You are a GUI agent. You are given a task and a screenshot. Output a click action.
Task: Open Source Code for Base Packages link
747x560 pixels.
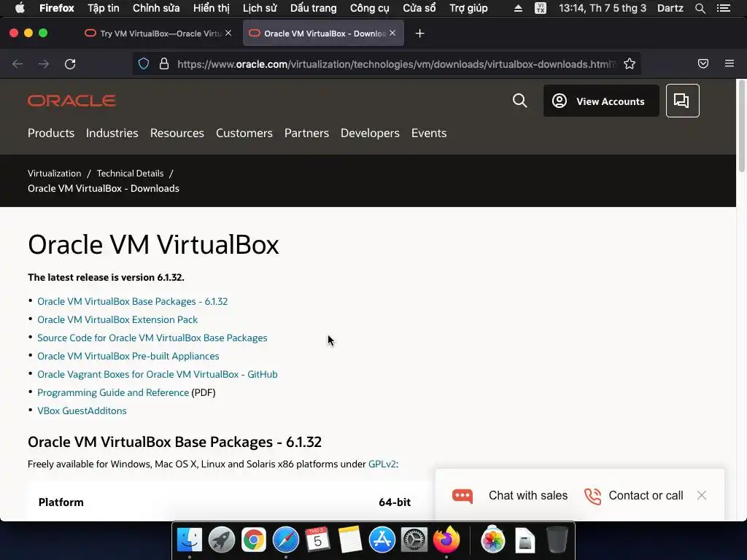click(152, 338)
